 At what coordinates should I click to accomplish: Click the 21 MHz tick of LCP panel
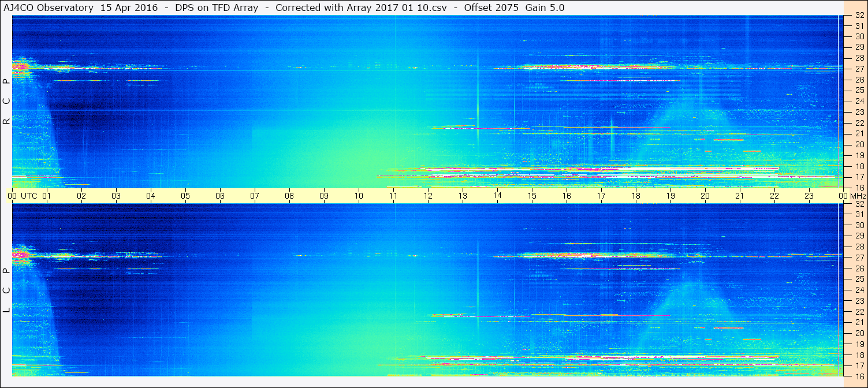click(x=859, y=322)
